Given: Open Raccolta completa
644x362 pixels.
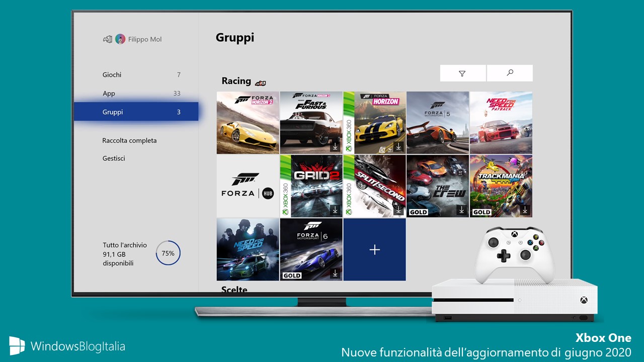Looking at the screenshot, I should 129,140.
